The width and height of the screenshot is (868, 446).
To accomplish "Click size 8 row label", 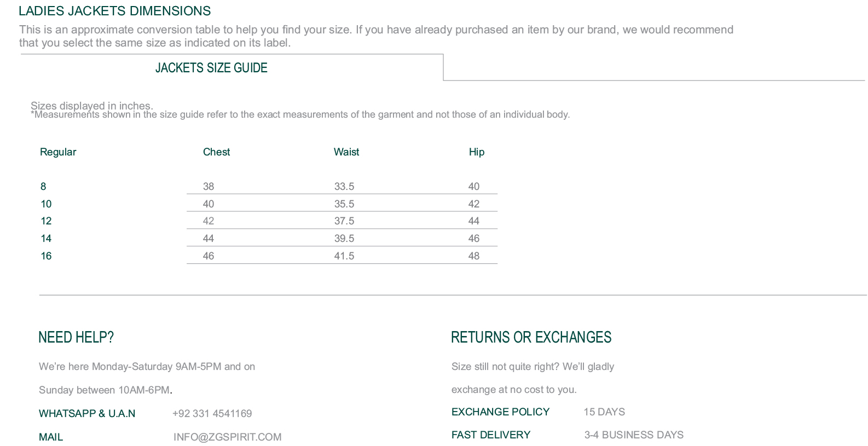I will (x=43, y=187).
